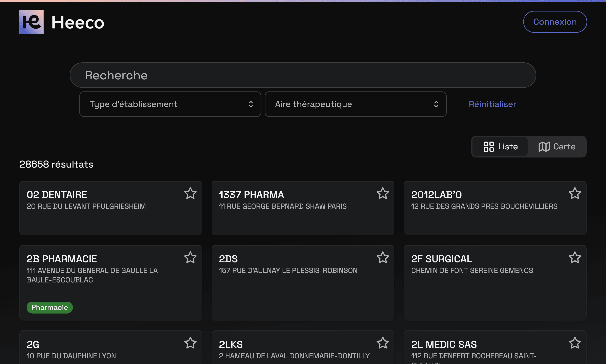Open the 2G card title
This screenshot has height=364, width=606.
click(x=33, y=345)
